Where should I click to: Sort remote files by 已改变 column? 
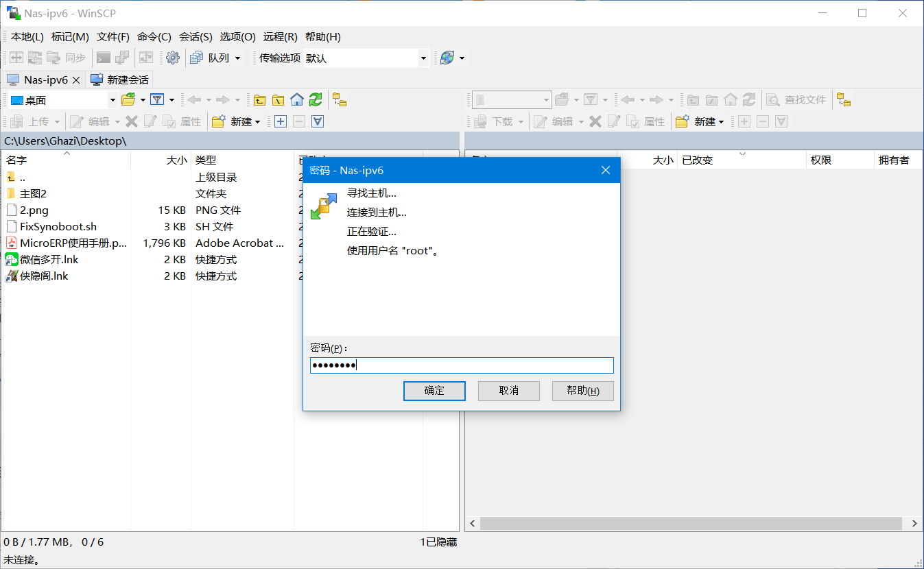(742, 160)
